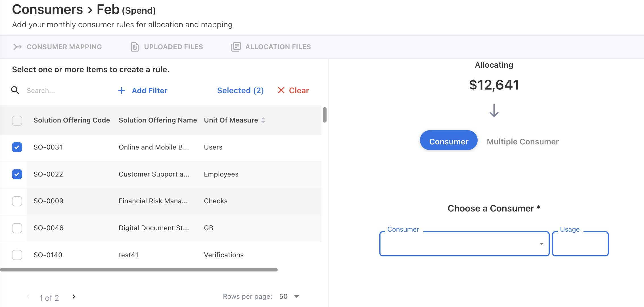The height and width of the screenshot is (307, 644).
Task: Uncheck the SO-0031 row checkbox
Action: [x=17, y=147]
